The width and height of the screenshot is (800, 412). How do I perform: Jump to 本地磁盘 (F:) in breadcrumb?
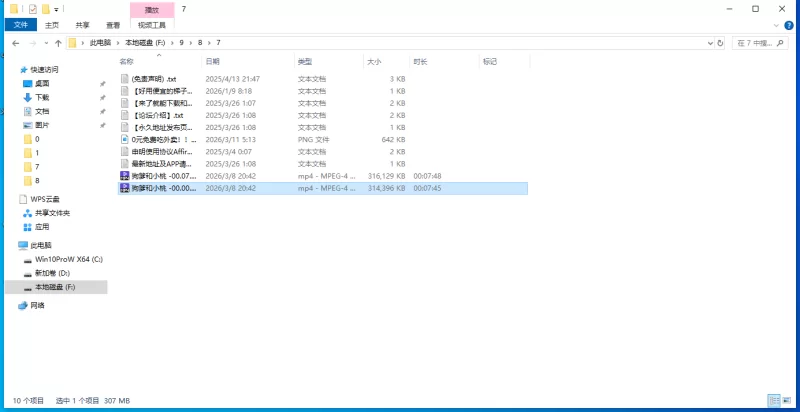click(143, 43)
